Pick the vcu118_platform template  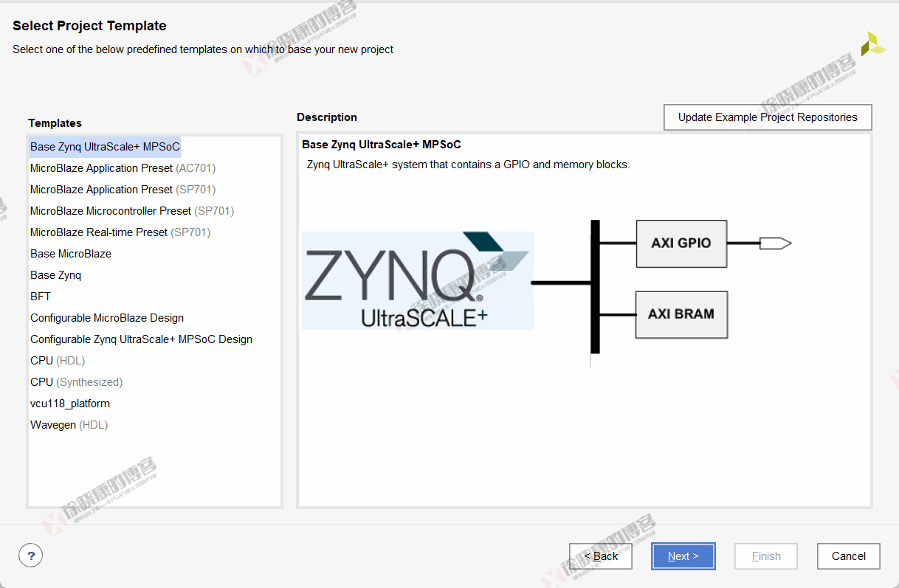pyautogui.click(x=70, y=404)
